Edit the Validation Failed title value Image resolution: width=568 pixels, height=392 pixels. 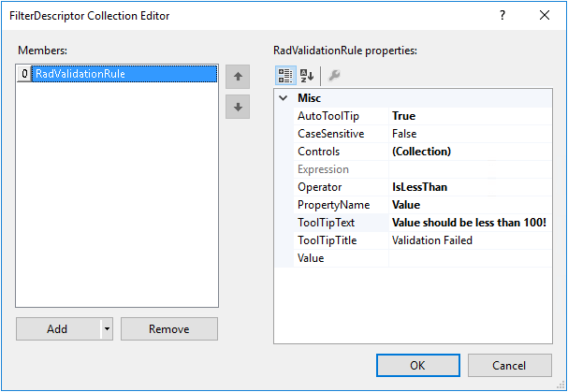(470, 240)
